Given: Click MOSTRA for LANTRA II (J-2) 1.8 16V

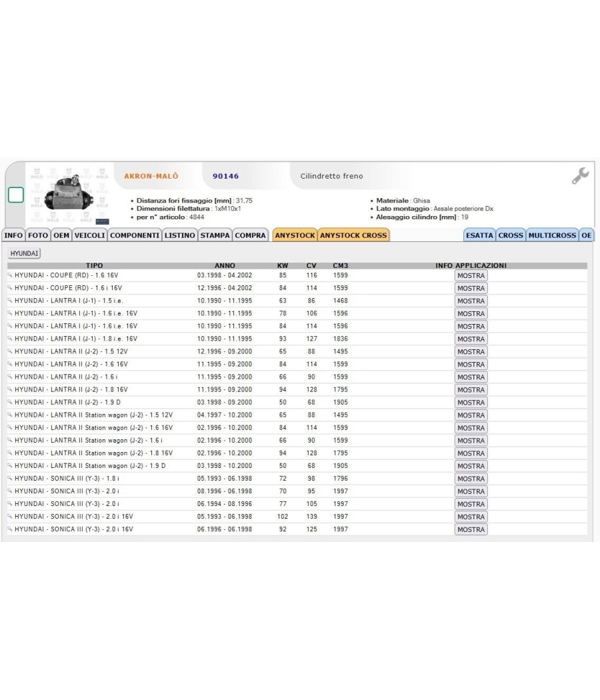Looking at the screenshot, I should 471,390.
